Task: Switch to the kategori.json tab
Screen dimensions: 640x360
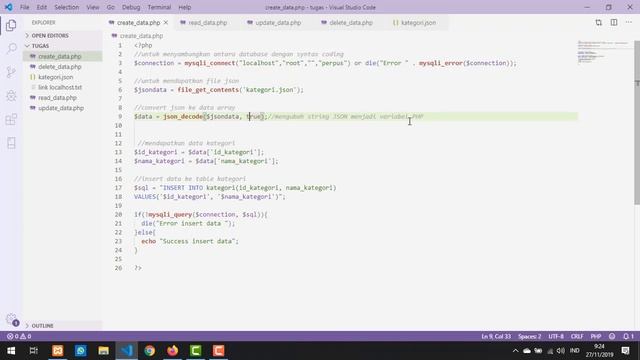Action: 418,23
